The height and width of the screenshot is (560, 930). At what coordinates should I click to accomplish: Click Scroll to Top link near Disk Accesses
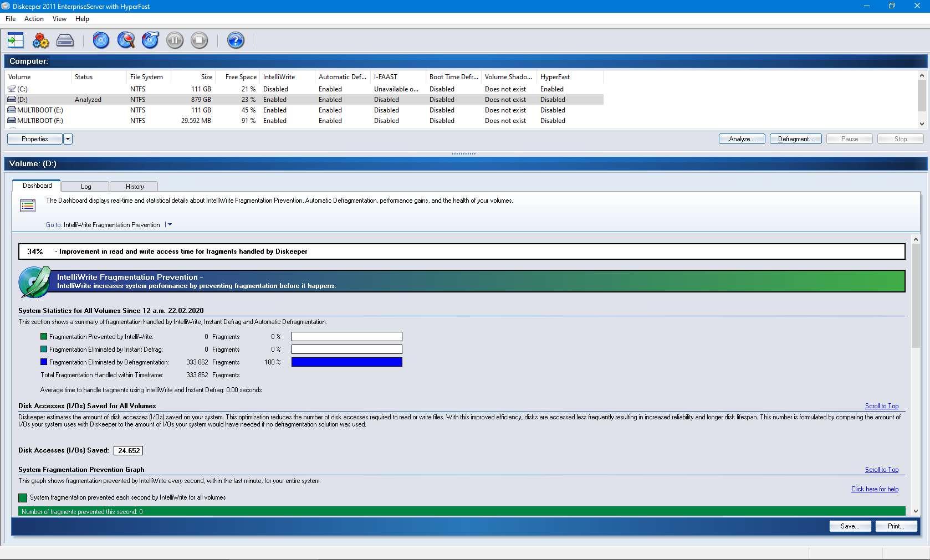point(881,406)
